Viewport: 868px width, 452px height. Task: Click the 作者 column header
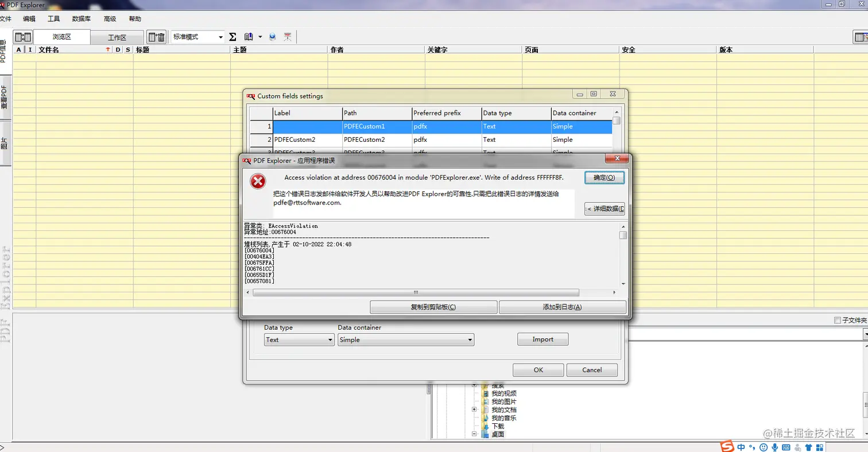click(376, 50)
